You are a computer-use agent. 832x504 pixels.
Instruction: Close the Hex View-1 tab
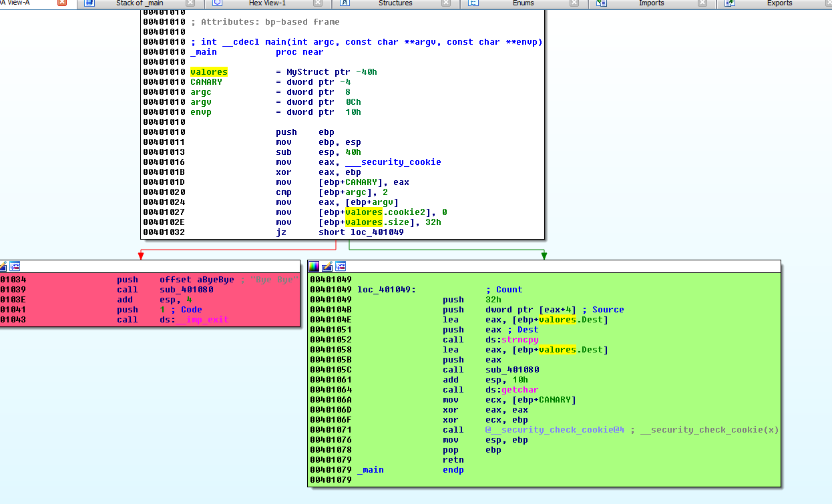(319, 3)
